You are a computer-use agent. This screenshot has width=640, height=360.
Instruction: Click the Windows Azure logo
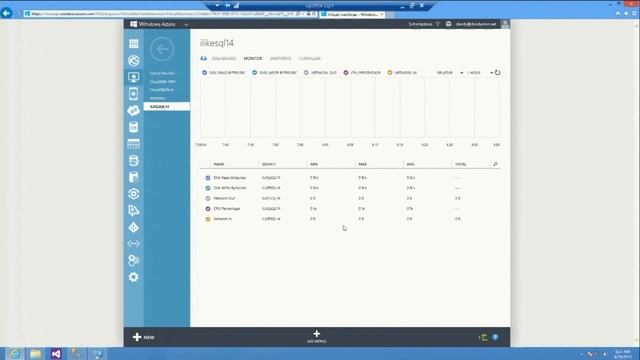point(153,24)
